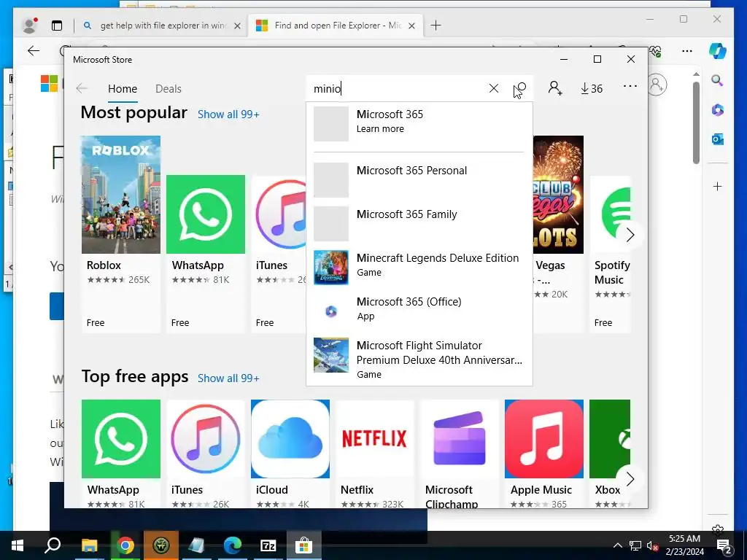Open Show all 99+ for Top free apps

click(x=228, y=378)
